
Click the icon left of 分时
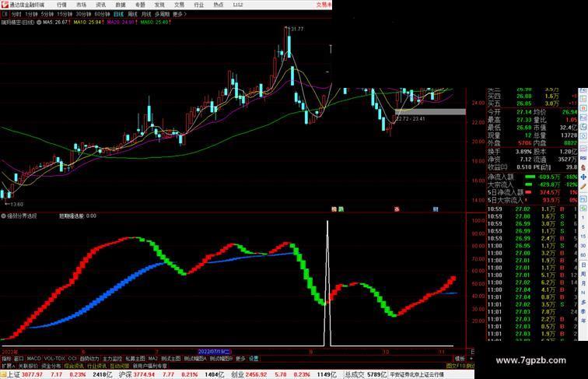tap(5, 14)
